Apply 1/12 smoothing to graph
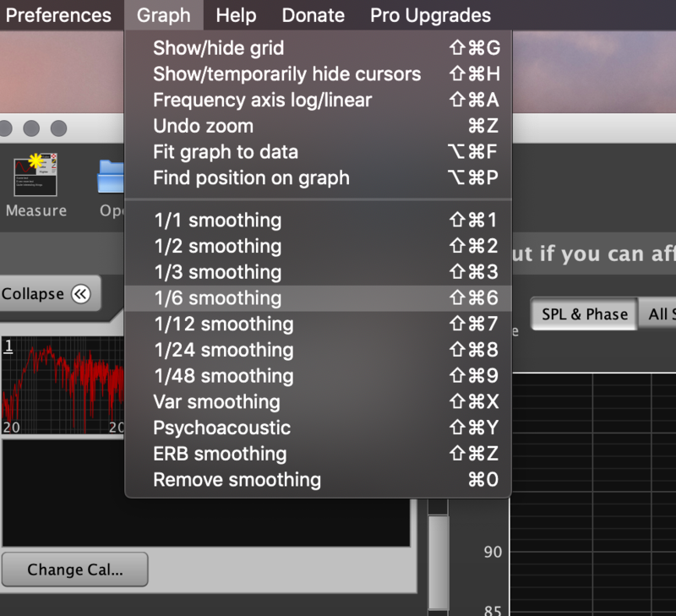Screen dimensions: 676x616 point(223,324)
